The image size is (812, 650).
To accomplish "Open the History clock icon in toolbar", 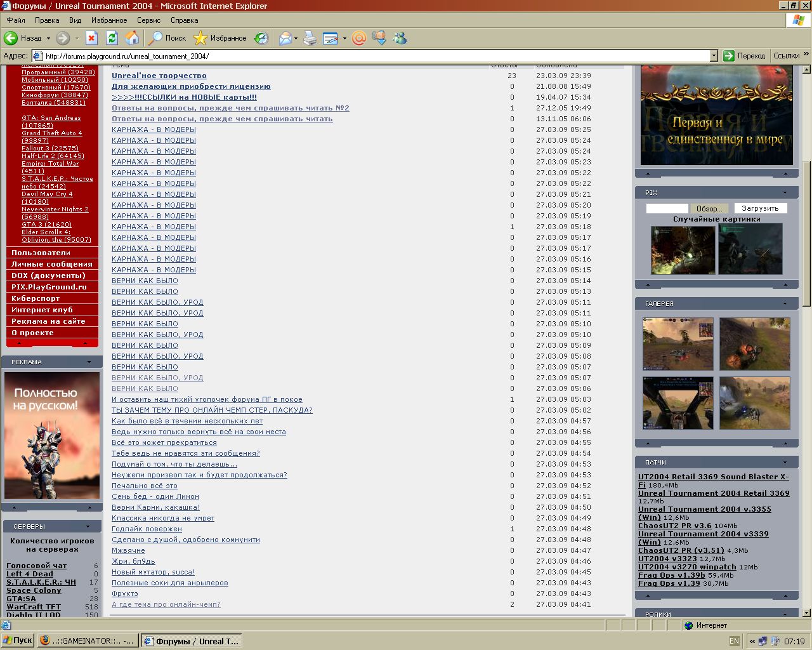I will [261, 38].
